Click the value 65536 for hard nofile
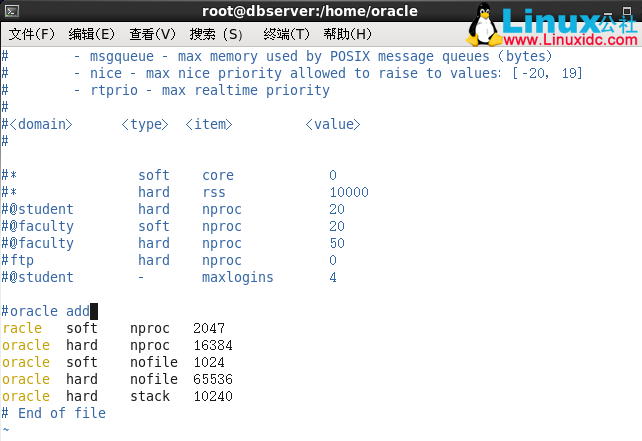 (x=213, y=379)
